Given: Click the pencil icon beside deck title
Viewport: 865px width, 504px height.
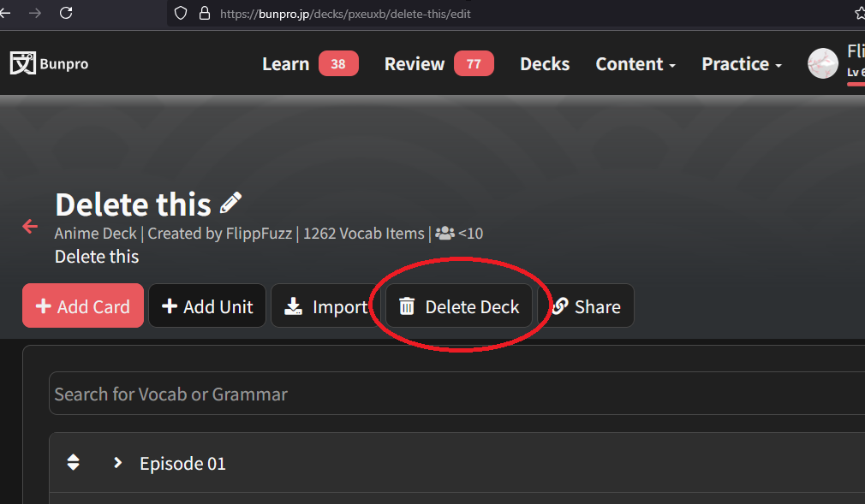Looking at the screenshot, I should point(230,204).
